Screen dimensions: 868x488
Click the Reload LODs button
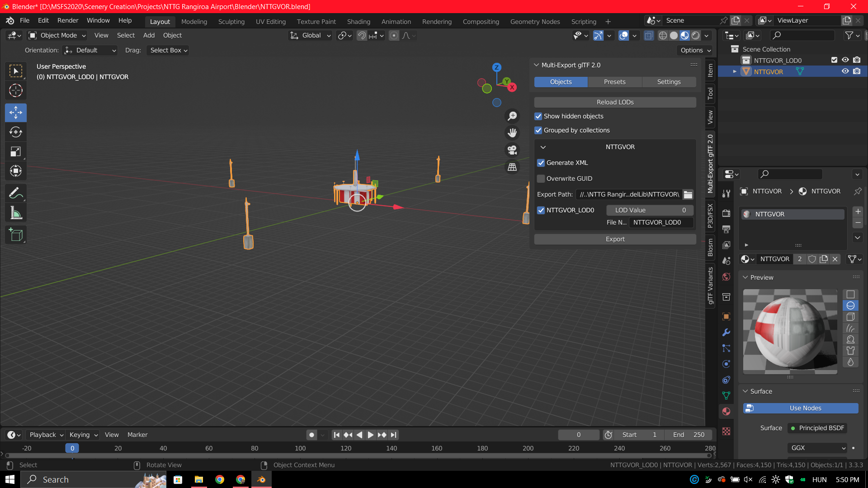[615, 102]
